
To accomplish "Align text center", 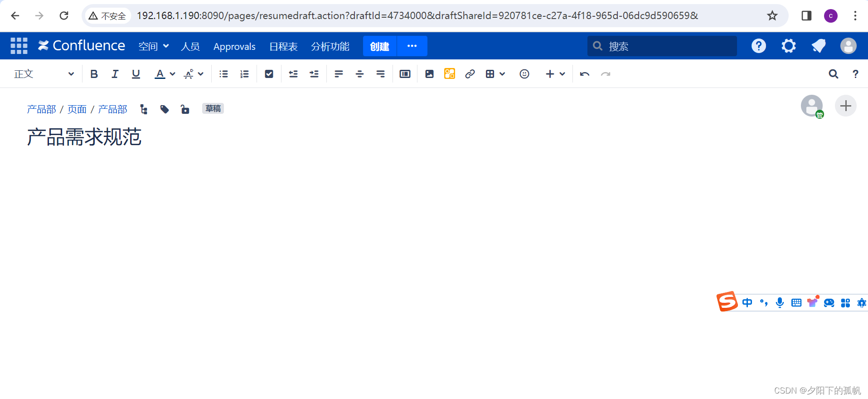I will click(x=359, y=74).
